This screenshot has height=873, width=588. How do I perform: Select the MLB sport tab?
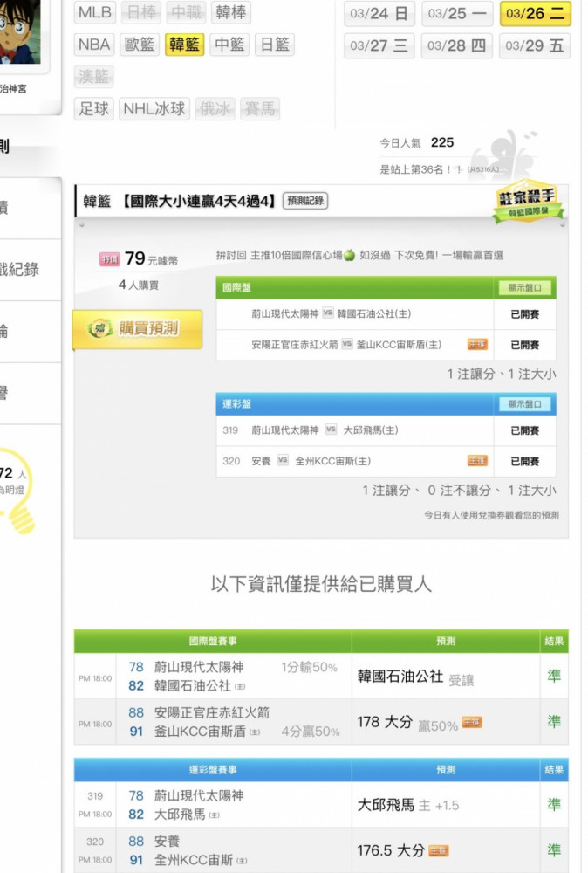tap(94, 12)
